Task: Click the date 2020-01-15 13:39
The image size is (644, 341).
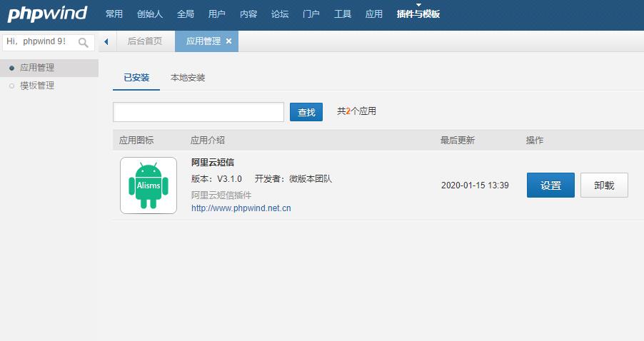Action: point(475,185)
